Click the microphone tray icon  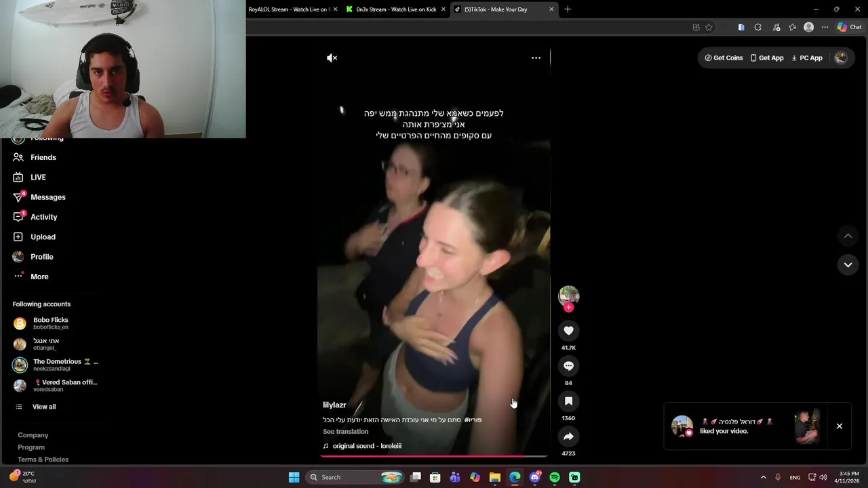(x=778, y=477)
